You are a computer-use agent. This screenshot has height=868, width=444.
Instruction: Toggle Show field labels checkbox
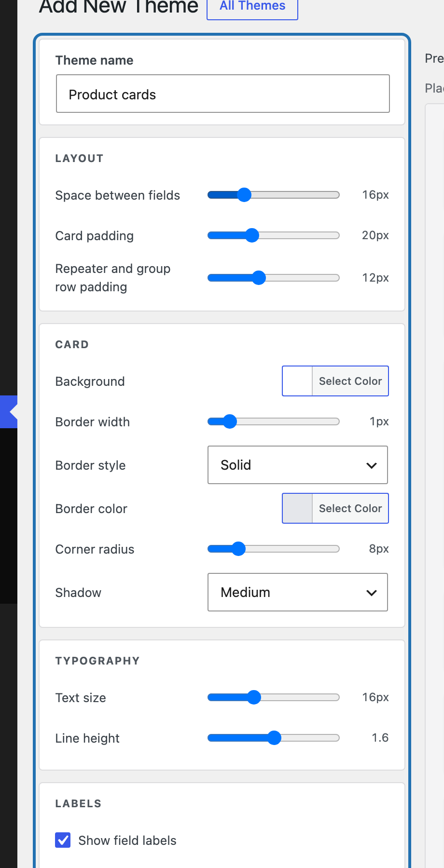[63, 840]
